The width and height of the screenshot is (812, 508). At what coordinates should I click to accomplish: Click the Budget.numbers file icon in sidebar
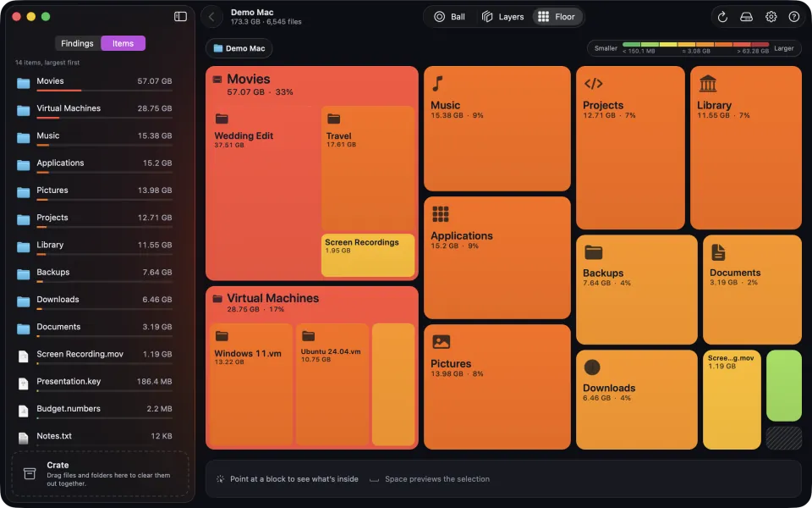point(24,411)
